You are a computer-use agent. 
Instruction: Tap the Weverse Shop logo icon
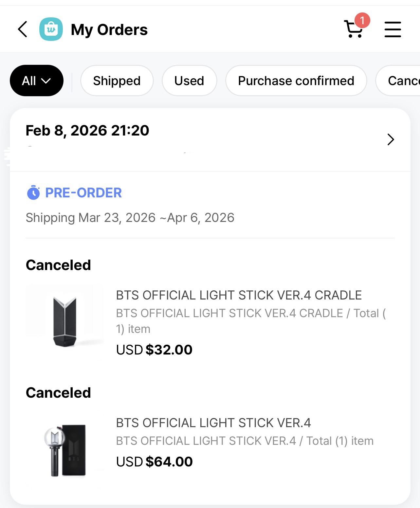[51, 29]
